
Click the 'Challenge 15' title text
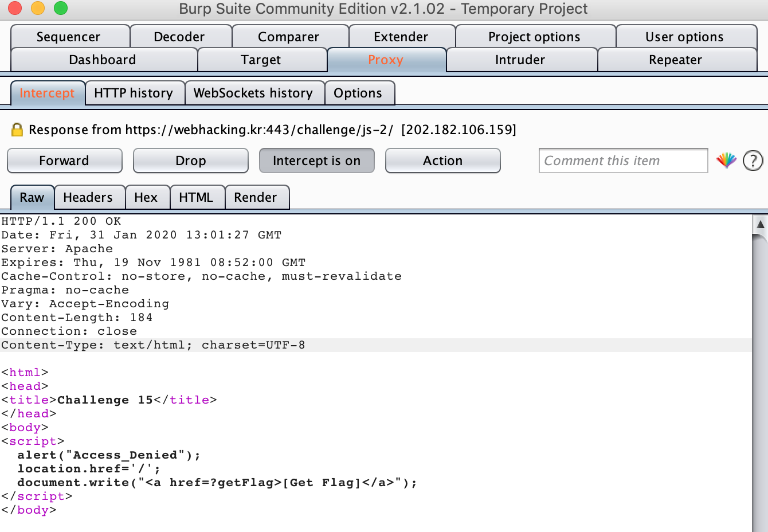click(x=105, y=400)
